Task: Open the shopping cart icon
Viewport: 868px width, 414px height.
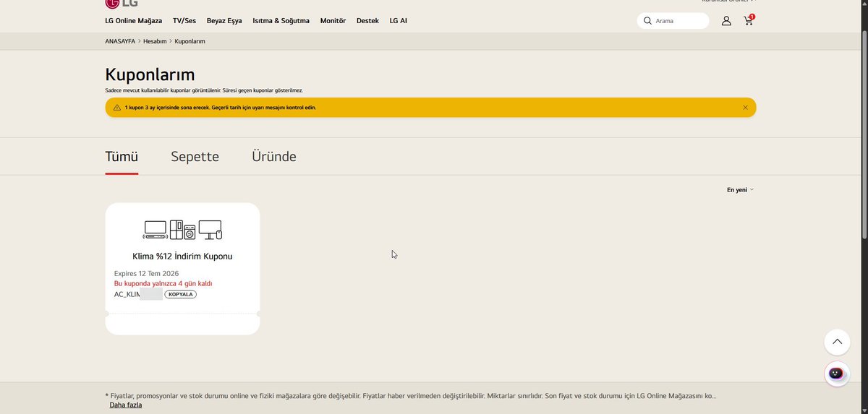Action: pos(748,20)
